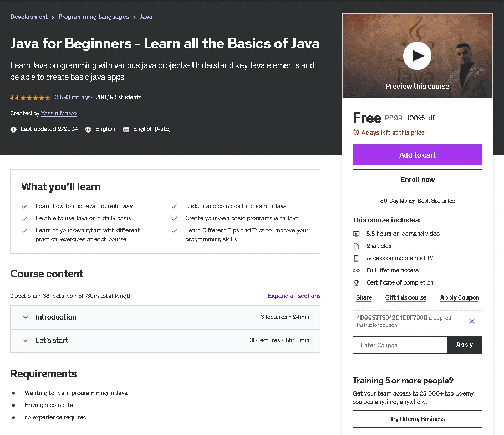Click '3 lectures • 24min' text

click(285, 317)
